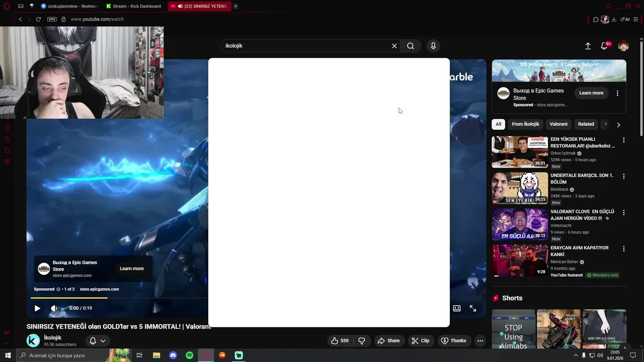Image resolution: width=644 pixels, height=362 pixels.
Task: Click the diamond icon in tab bar
Action: (32, 6)
